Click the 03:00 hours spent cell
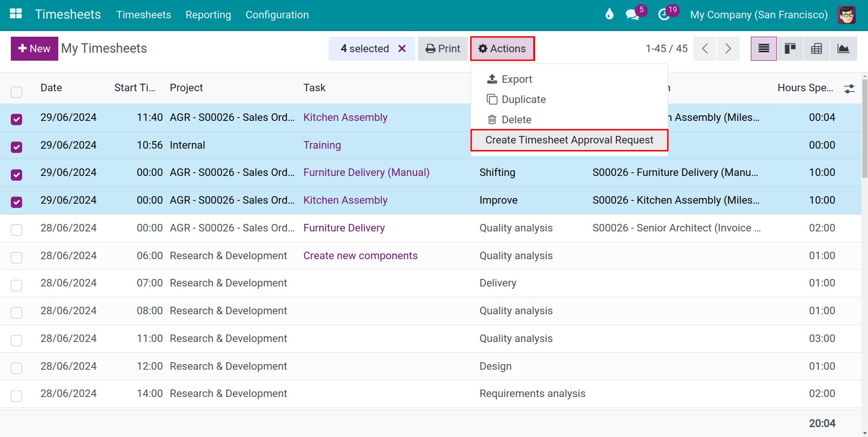Screen dimensions: 868x437 [822, 339]
